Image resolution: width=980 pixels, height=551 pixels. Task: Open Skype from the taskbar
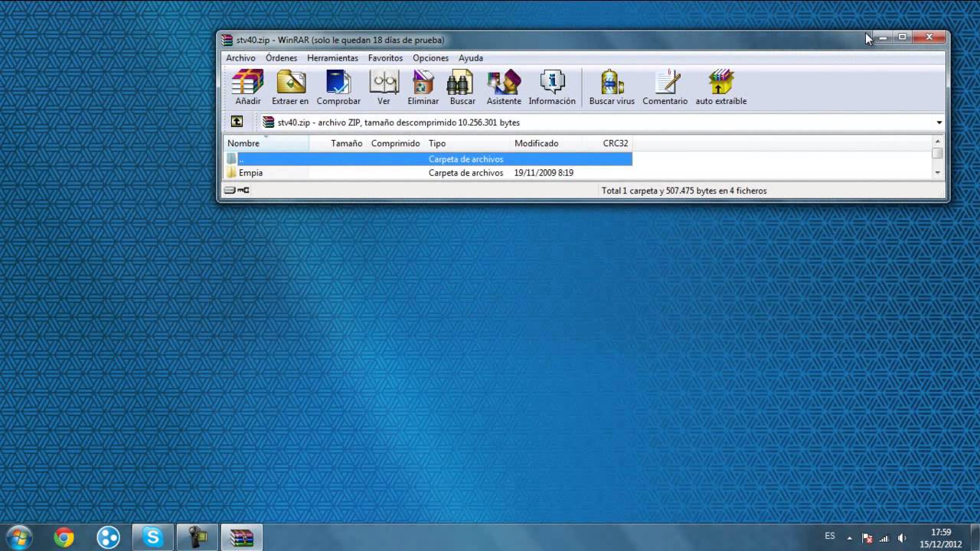[x=152, y=538]
